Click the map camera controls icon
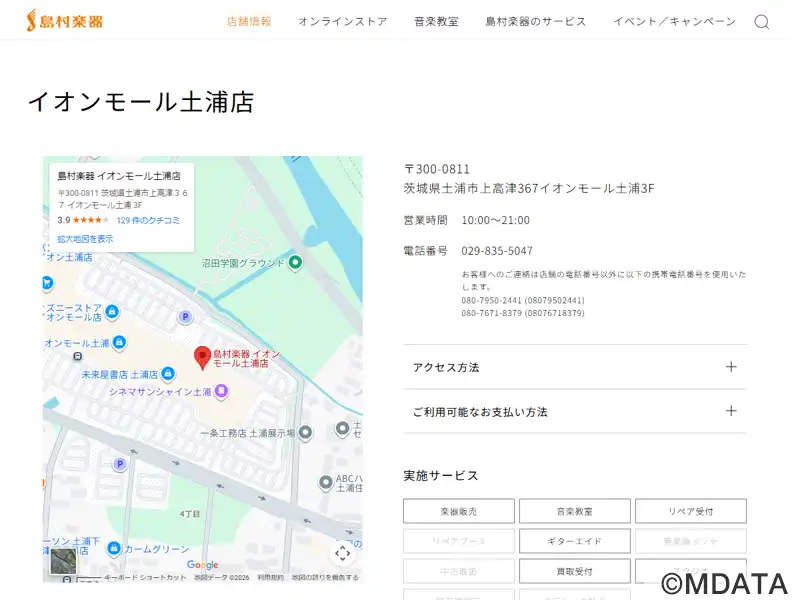 pyautogui.click(x=342, y=553)
